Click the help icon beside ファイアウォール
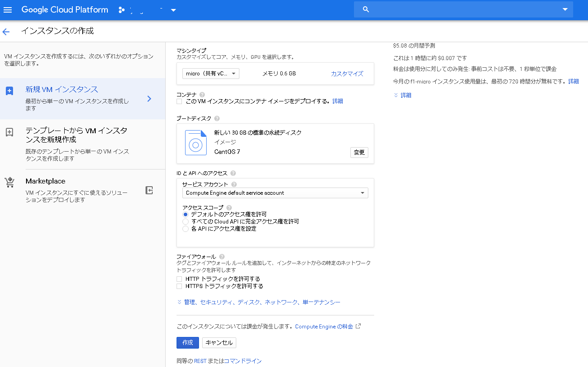 222,257
